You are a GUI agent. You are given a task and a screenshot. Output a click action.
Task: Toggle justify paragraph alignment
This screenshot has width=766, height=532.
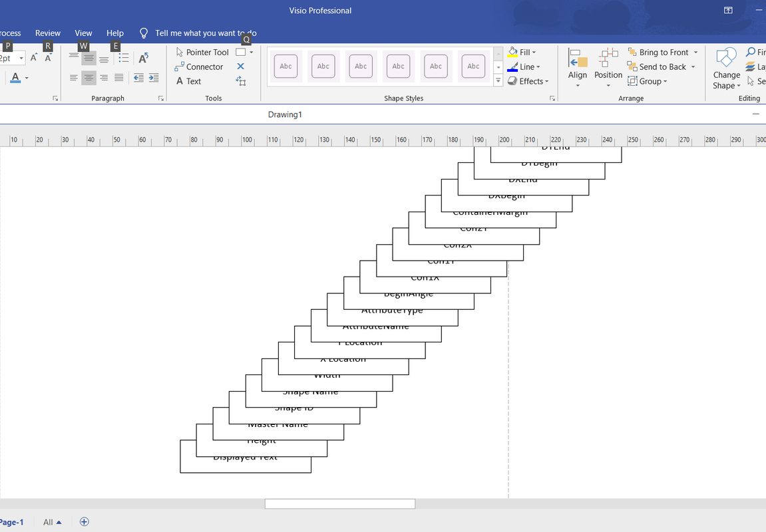[x=118, y=78]
